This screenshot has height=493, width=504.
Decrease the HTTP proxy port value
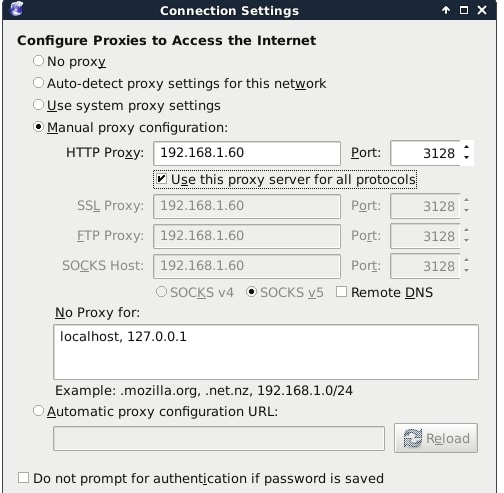466,158
